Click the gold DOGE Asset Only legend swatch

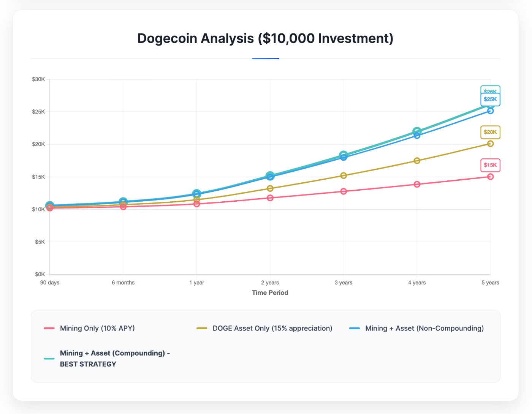pyautogui.click(x=202, y=328)
